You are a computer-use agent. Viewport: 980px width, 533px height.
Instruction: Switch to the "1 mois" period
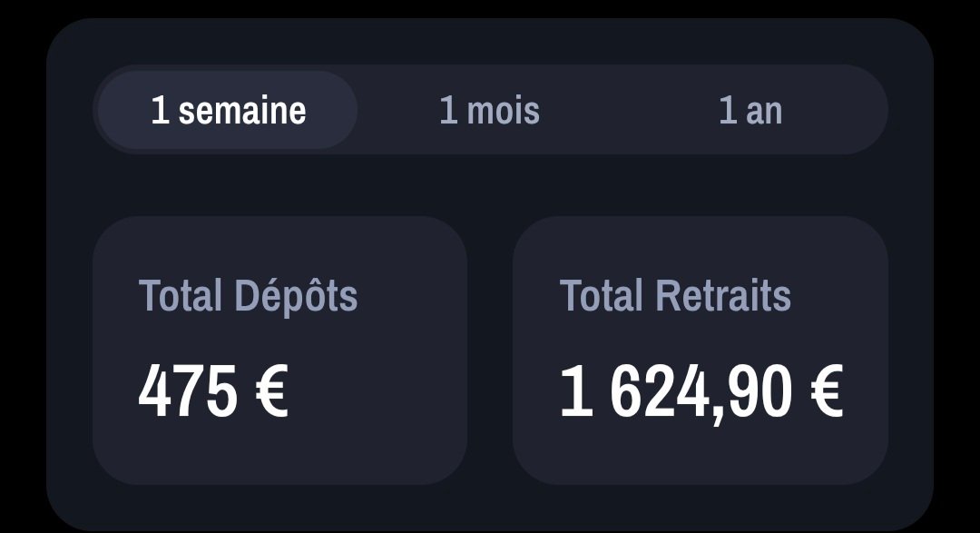[x=489, y=110]
